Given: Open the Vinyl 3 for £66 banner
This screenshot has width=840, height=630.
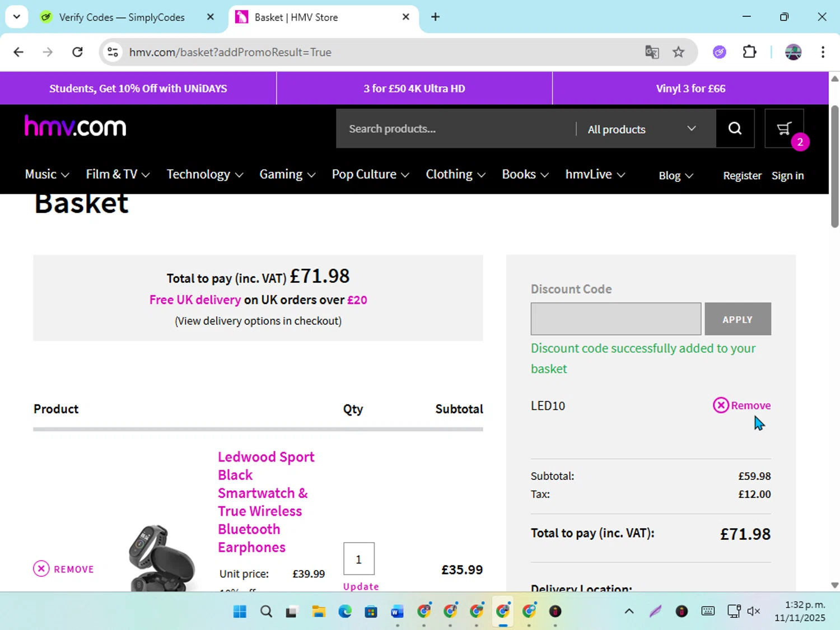Looking at the screenshot, I should click(690, 88).
